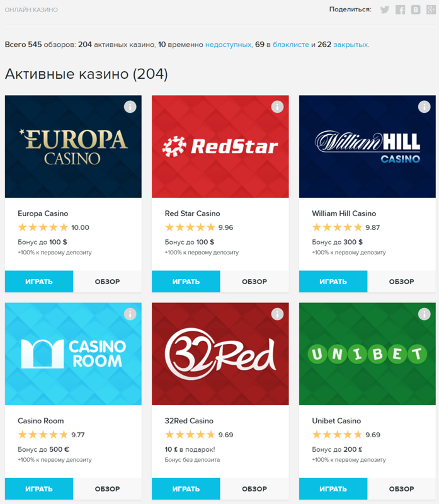Click the 32Red Casino title text
This screenshot has height=504, width=439.
pos(189,421)
